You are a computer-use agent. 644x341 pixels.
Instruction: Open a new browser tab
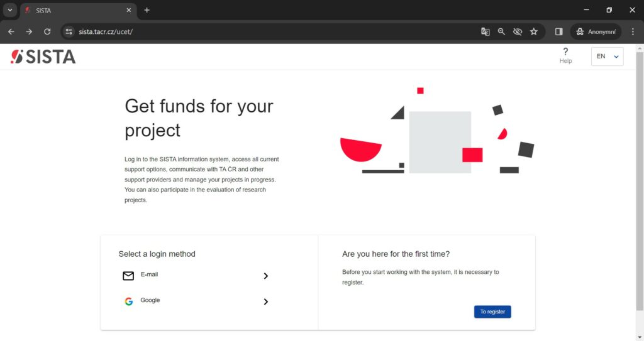pos(147,10)
